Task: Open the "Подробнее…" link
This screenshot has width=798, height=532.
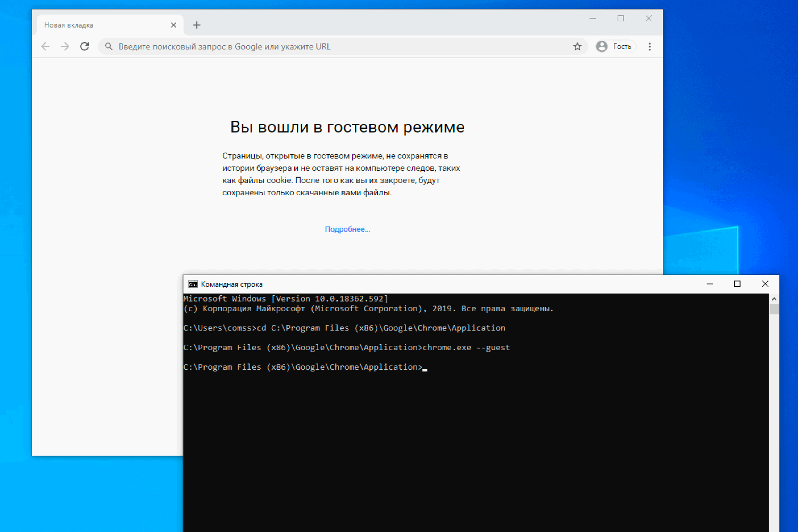Action: (x=347, y=229)
